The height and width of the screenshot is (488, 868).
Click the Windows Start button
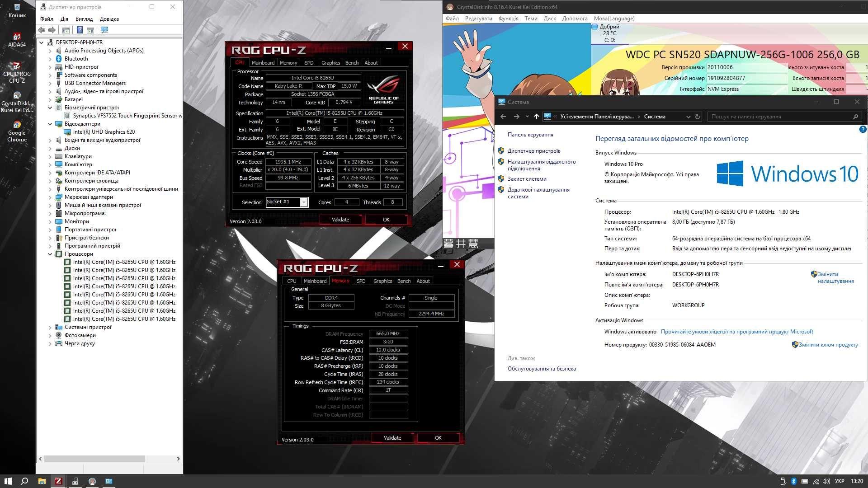pos(8,481)
